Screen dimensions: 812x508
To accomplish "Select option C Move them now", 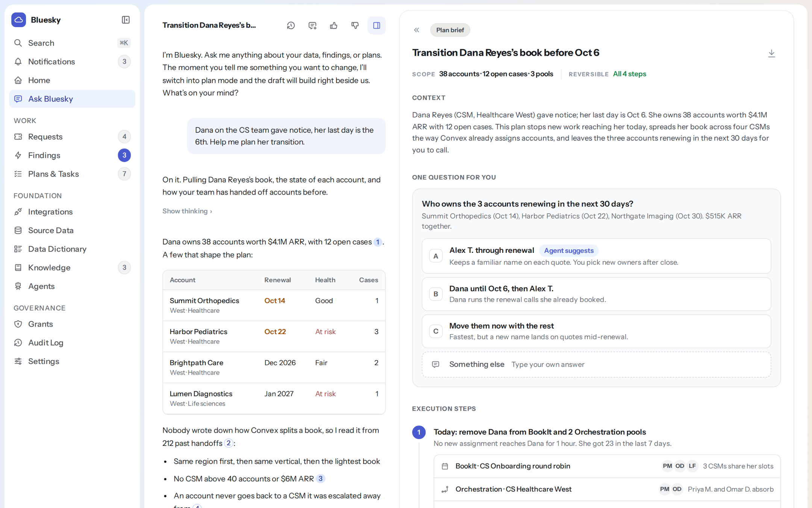I will click(x=596, y=331).
